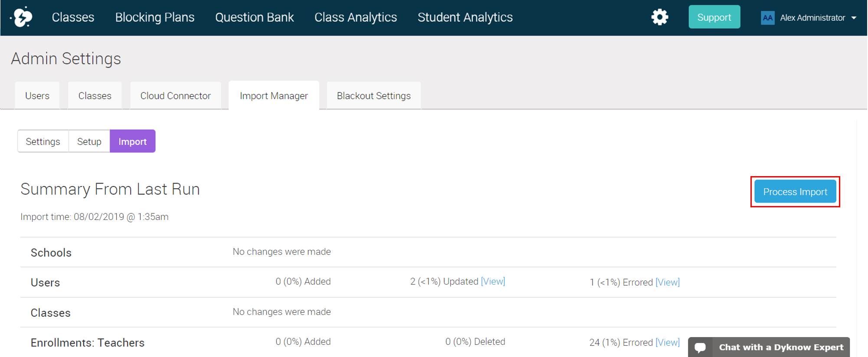Click the '0 (0%) Deleted' value

click(x=475, y=342)
